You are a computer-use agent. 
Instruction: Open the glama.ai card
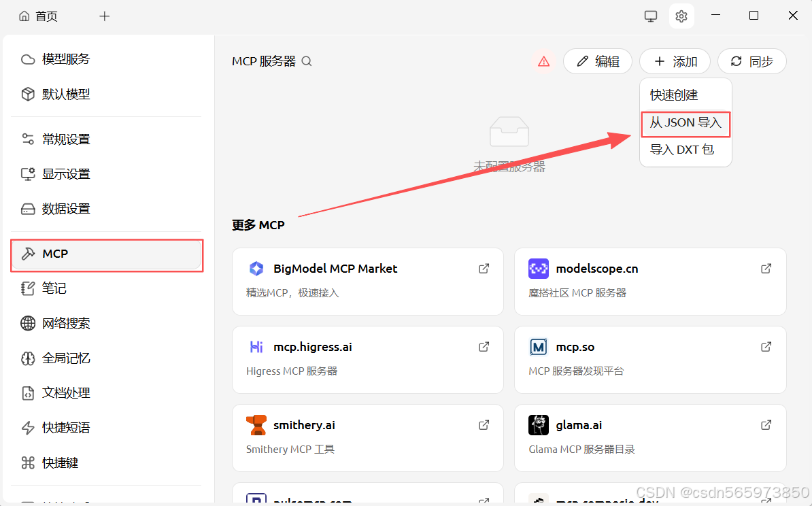[x=650, y=438]
